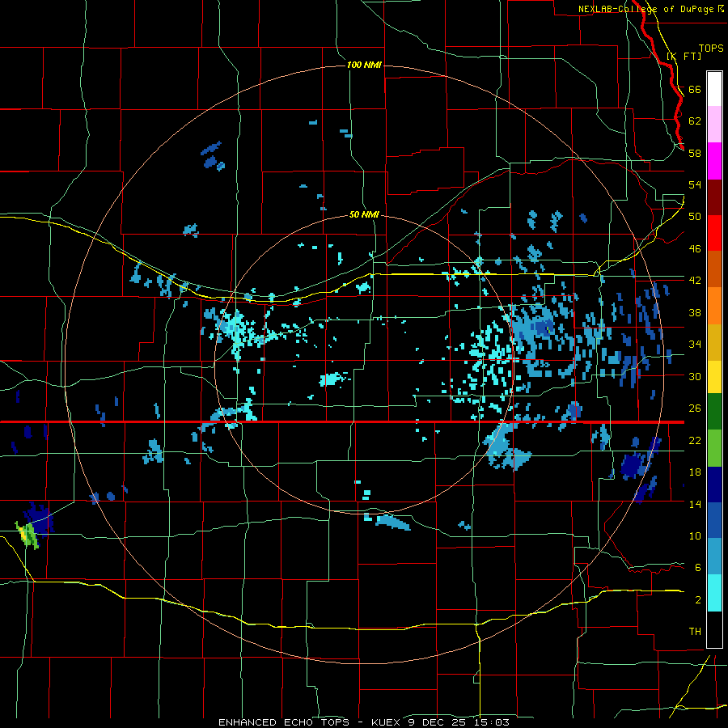The height and width of the screenshot is (728, 728).
Task: Click the '50' legend value
Action: (x=695, y=217)
